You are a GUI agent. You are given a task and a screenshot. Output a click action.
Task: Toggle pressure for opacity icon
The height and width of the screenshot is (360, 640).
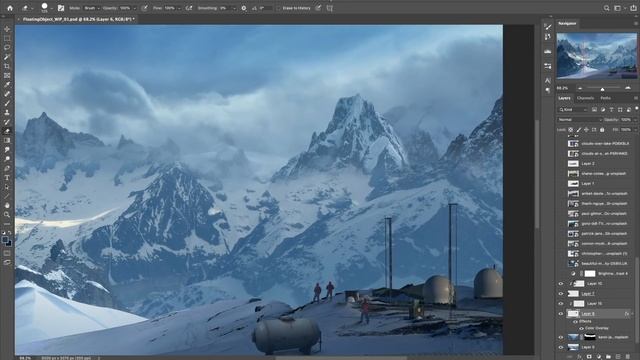tap(144, 8)
